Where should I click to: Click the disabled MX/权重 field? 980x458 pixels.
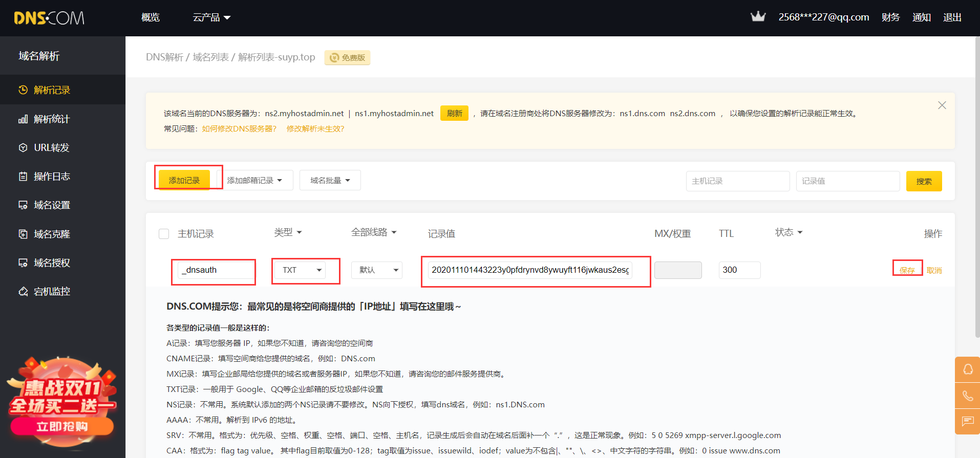click(x=678, y=270)
